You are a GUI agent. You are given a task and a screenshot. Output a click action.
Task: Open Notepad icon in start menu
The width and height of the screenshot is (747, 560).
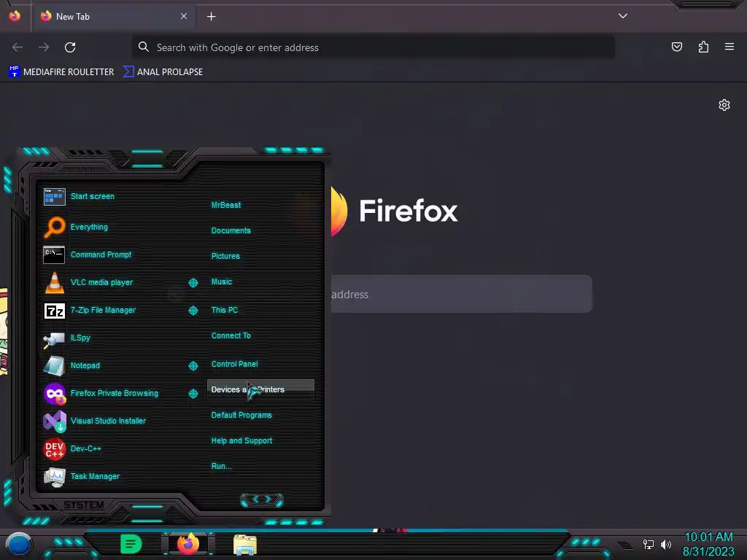tap(54, 366)
